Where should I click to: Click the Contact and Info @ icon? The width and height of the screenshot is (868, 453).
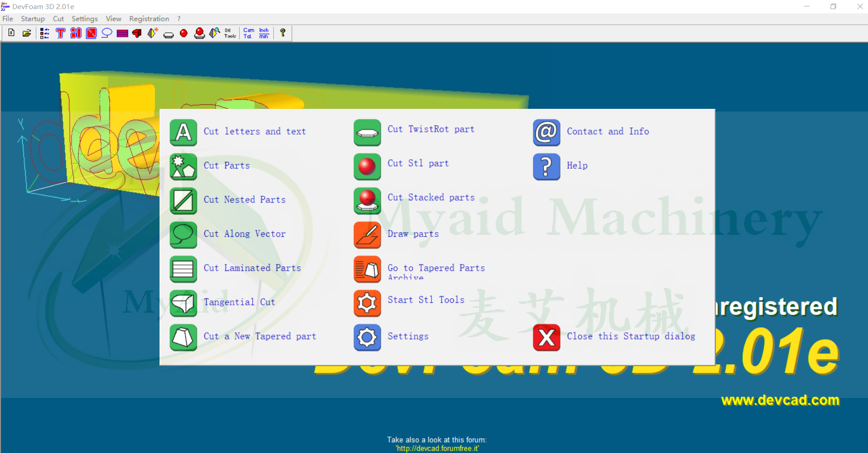coord(546,132)
